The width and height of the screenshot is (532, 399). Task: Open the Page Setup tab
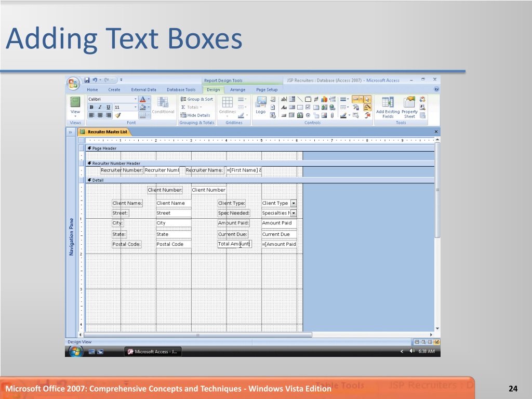coord(267,89)
